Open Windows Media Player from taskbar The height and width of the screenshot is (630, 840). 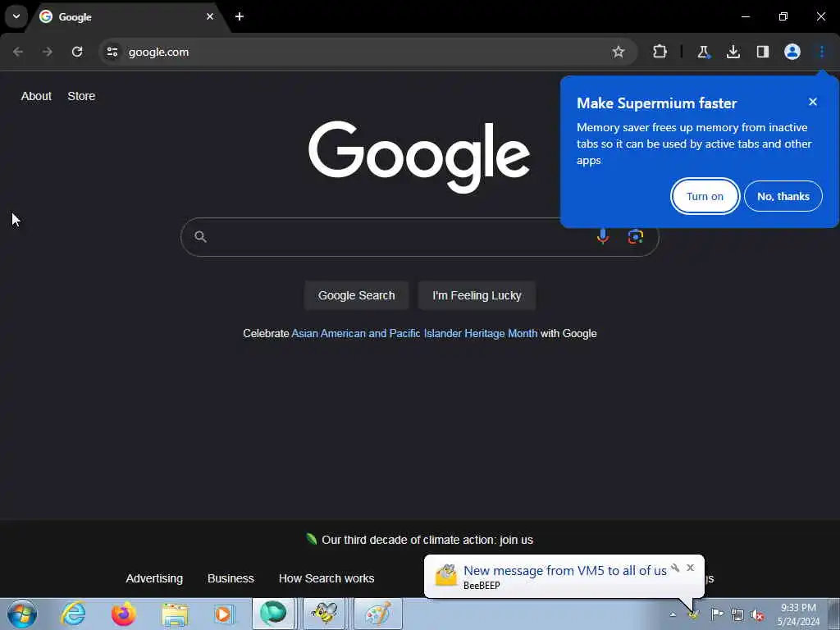tap(224, 614)
